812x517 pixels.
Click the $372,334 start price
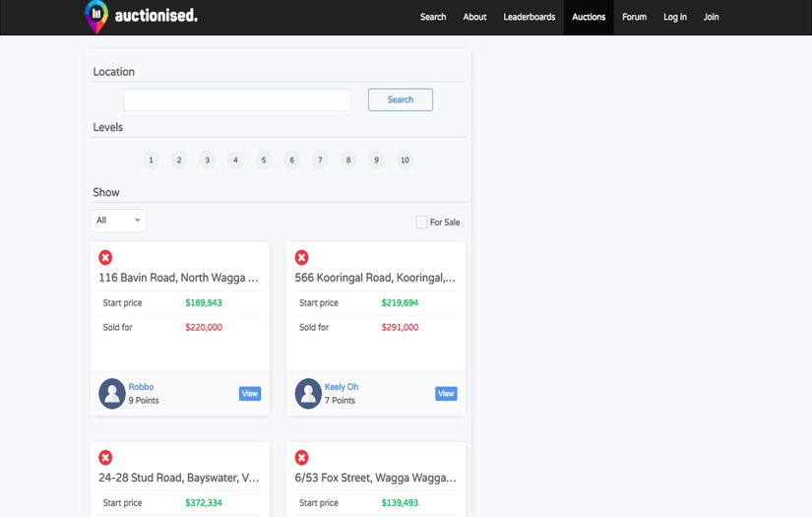coord(204,503)
